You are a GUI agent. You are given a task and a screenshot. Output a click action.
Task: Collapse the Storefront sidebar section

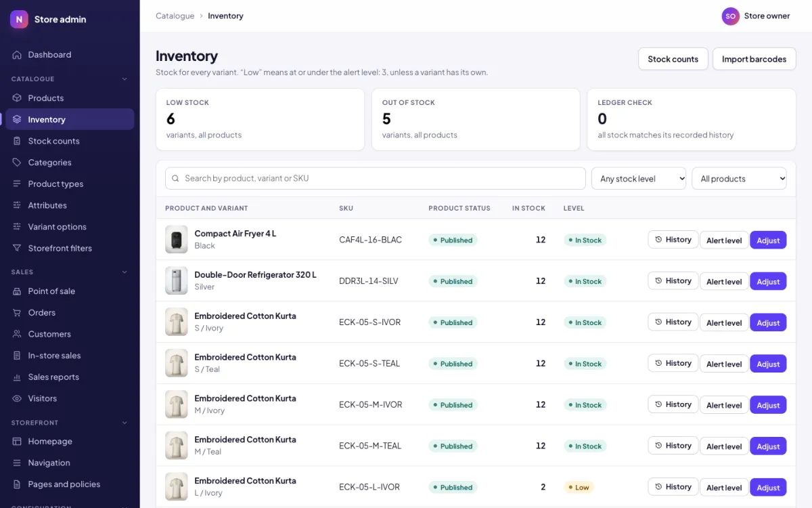point(125,423)
